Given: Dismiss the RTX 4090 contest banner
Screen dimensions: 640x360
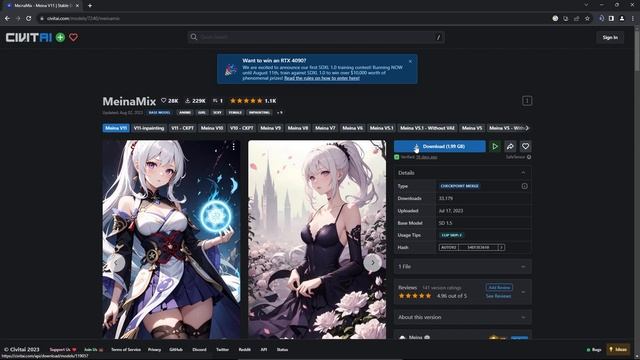Looking at the screenshot, I should coord(410,61).
